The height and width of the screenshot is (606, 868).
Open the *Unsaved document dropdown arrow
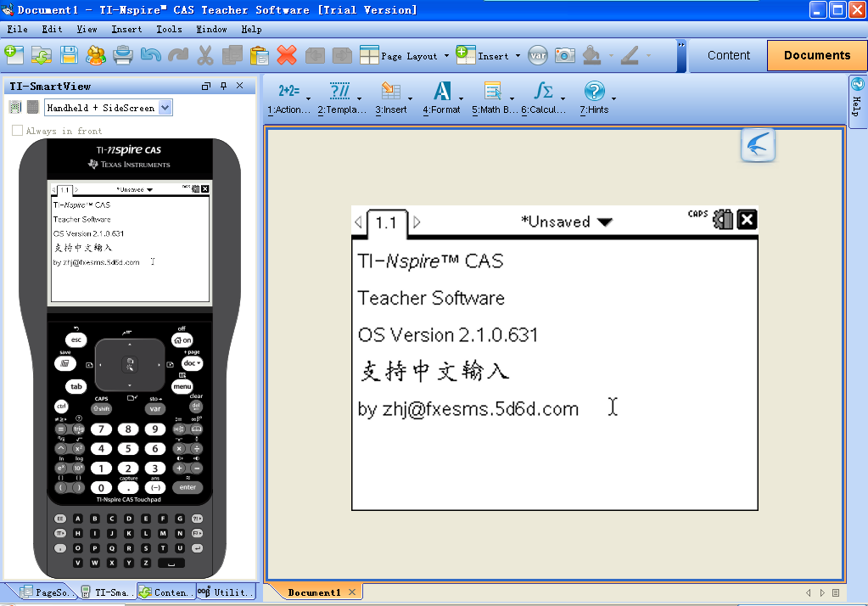point(605,222)
